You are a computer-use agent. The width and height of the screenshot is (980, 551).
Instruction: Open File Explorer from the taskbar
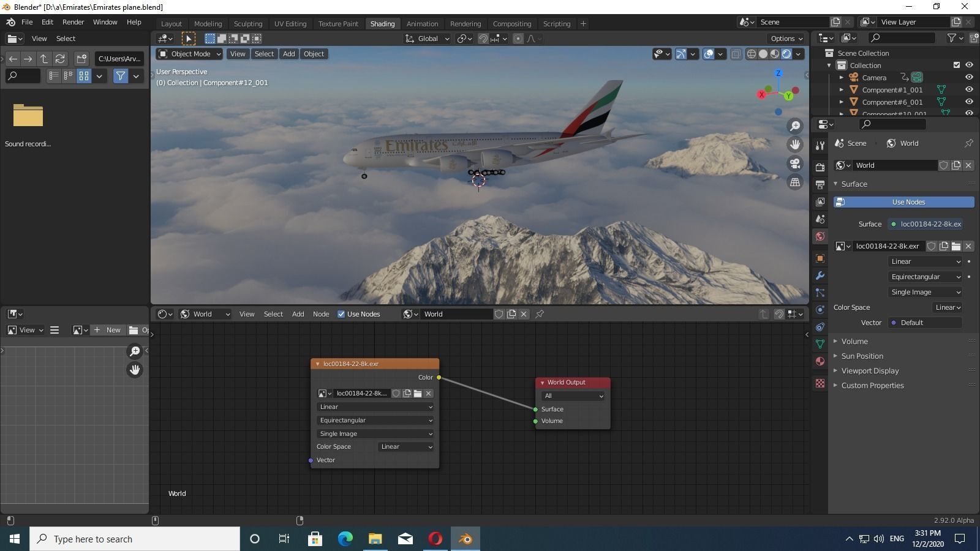[x=375, y=539]
